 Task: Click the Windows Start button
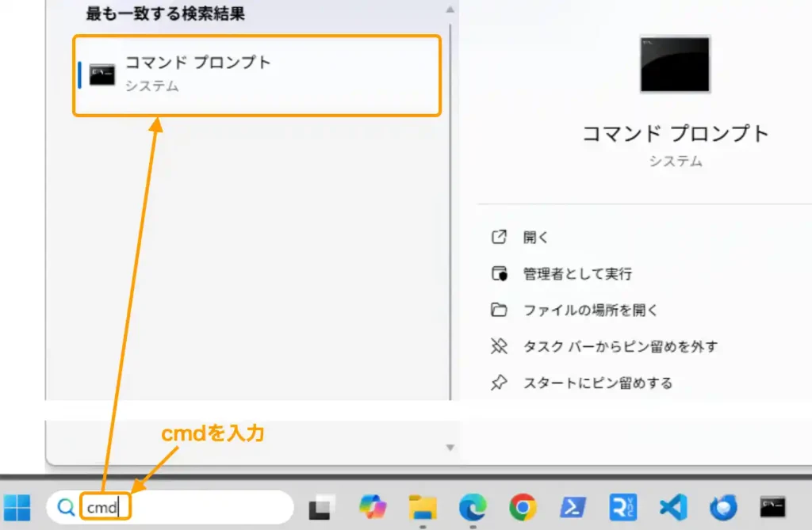coord(17,508)
